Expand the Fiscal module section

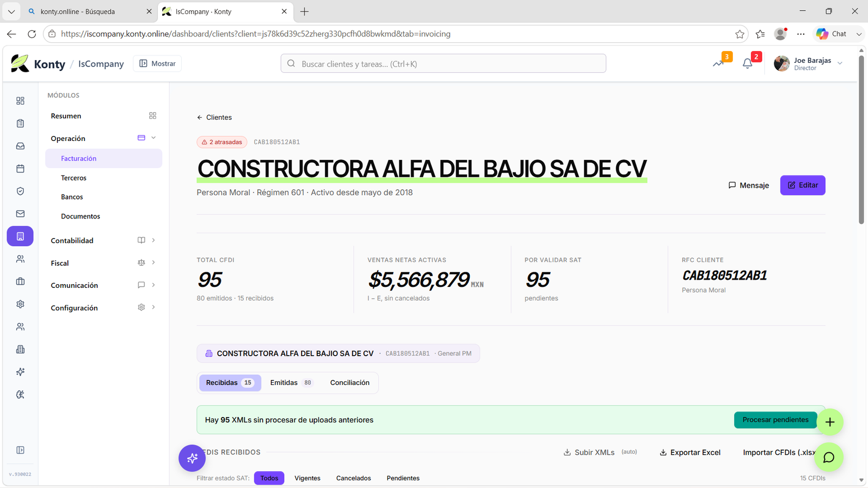tap(103, 263)
